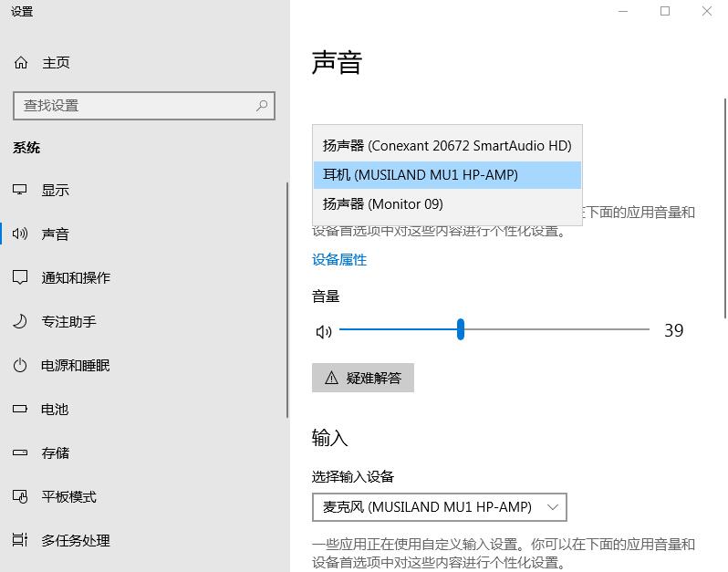Click search magnifier in settings search box

point(262,106)
